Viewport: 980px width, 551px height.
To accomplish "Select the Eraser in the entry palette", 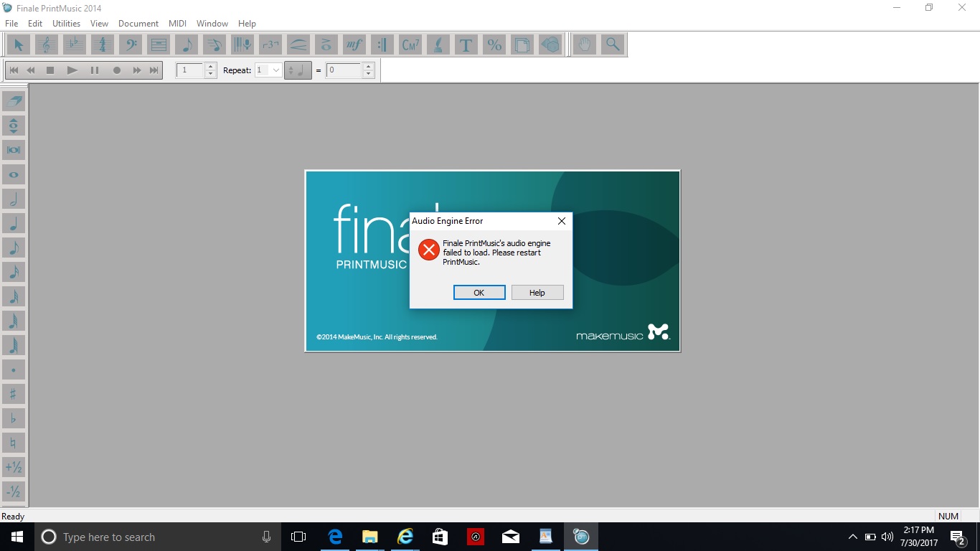I will click(14, 101).
